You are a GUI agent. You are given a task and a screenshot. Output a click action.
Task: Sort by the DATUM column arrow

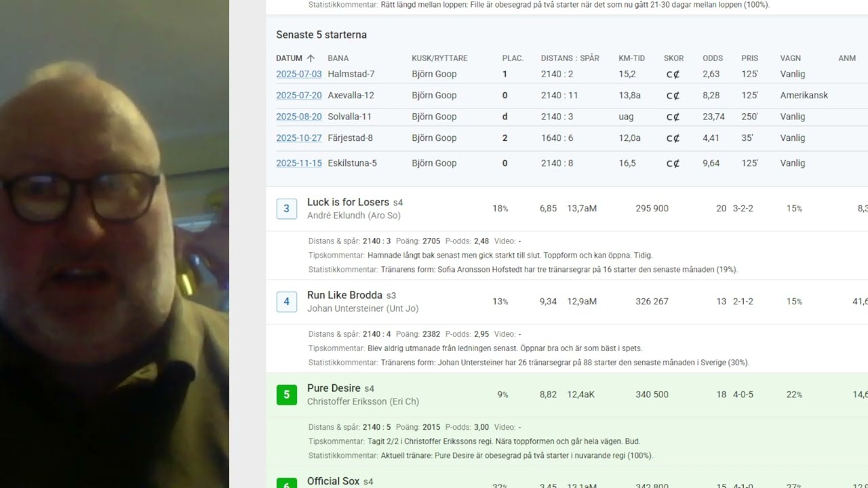[311, 58]
